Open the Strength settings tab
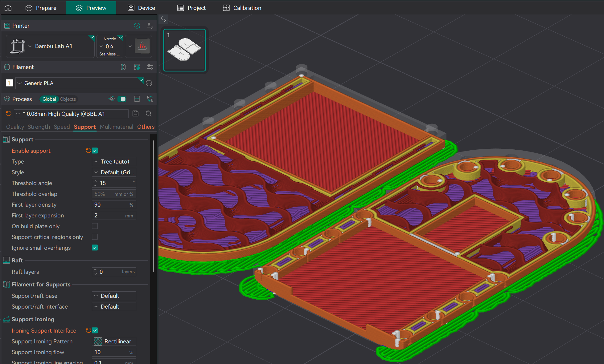Screen dimensions: 604x364 [39, 127]
